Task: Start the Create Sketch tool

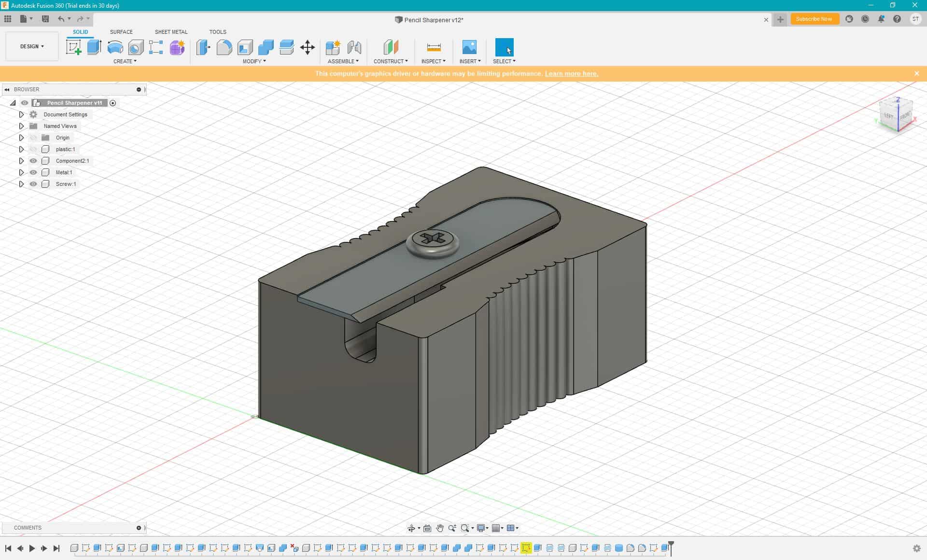Action: point(73,47)
